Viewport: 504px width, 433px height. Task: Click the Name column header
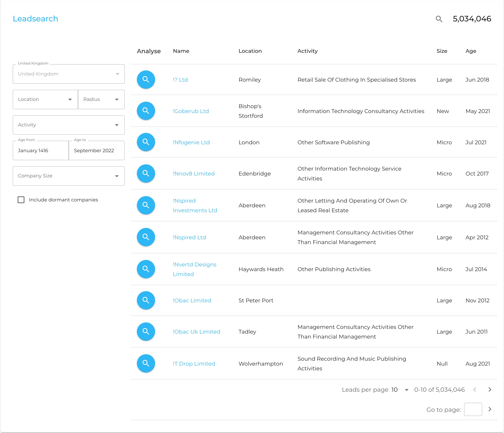pos(181,51)
